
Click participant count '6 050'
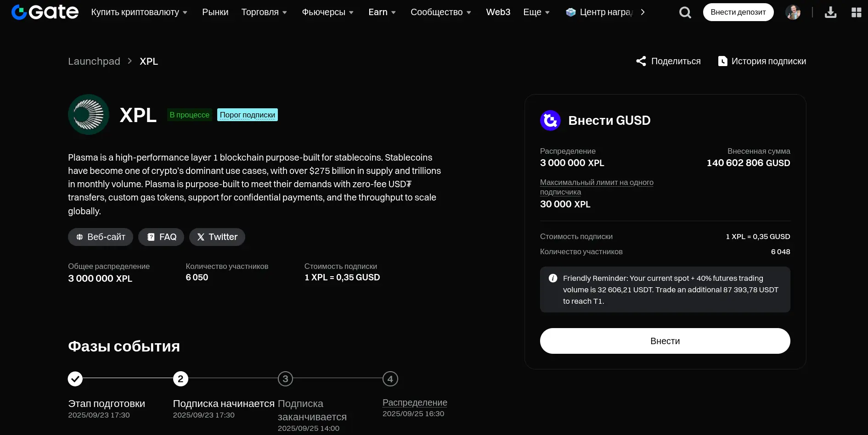(x=197, y=278)
